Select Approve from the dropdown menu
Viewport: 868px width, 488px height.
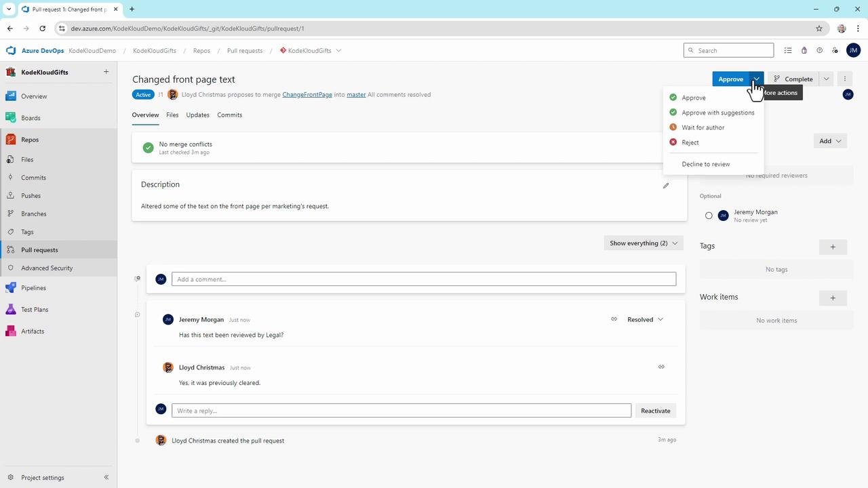click(713, 98)
